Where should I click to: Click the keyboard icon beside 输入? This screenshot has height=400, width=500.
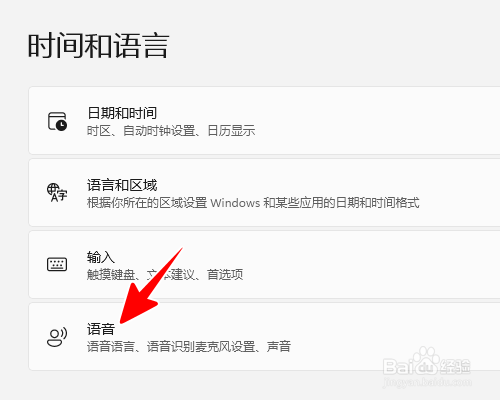click(57, 264)
